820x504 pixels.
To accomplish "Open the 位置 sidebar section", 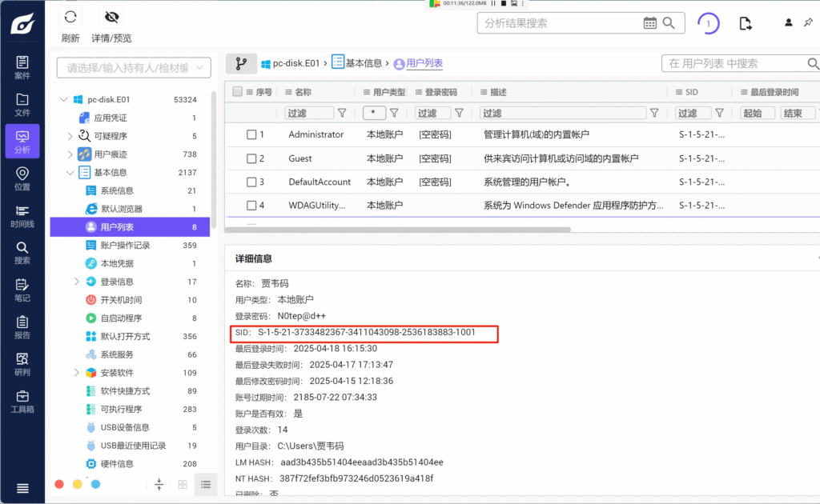I will pyautogui.click(x=22, y=178).
